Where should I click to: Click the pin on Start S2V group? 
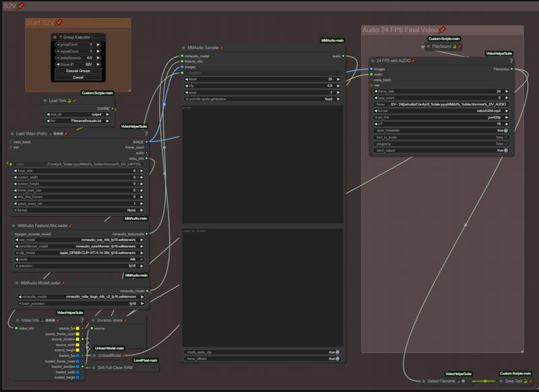point(59,23)
